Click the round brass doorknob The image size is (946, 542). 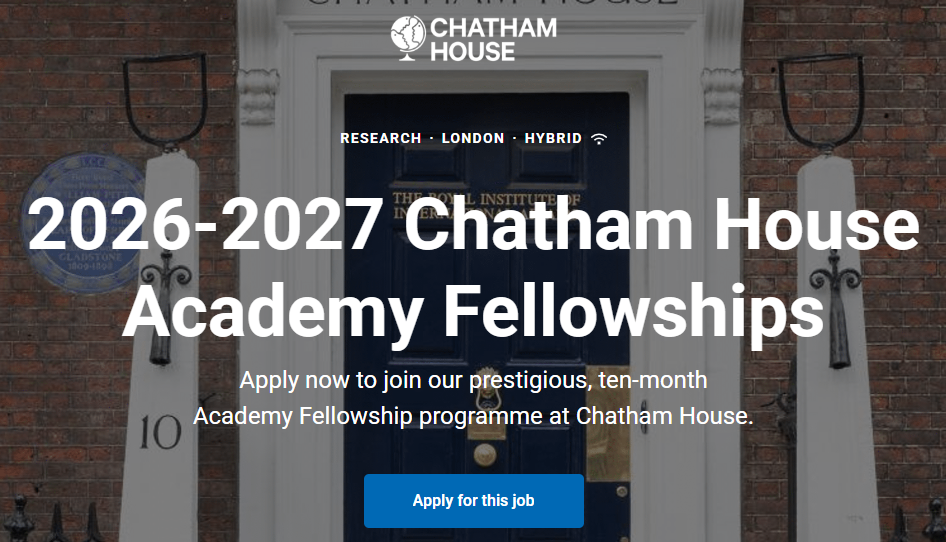pyautogui.click(x=485, y=455)
